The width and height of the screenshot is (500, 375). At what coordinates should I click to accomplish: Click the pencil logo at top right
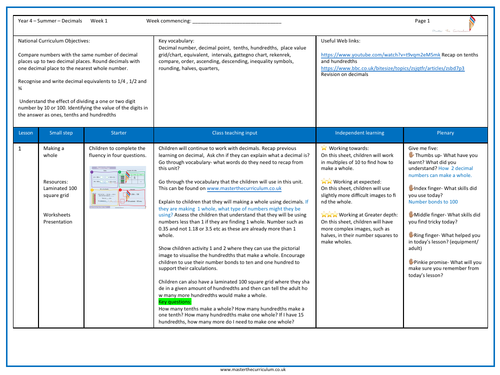(472, 23)
